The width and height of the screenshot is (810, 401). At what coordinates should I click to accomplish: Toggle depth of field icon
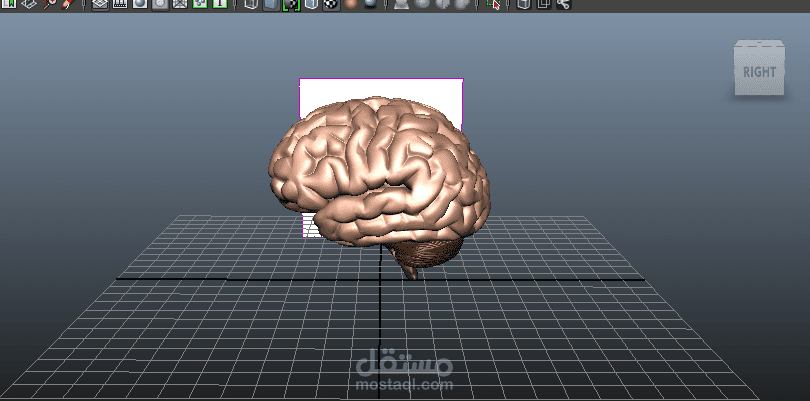coord(462,4)
